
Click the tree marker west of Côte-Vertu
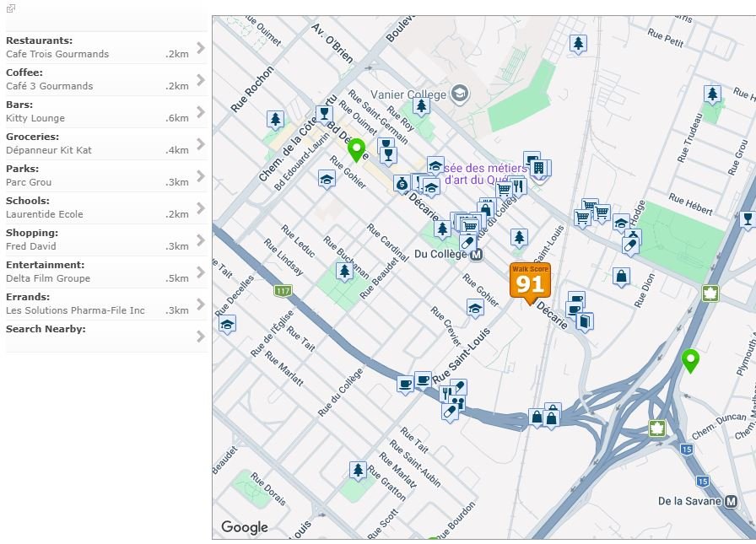click(x=275, y=120)
